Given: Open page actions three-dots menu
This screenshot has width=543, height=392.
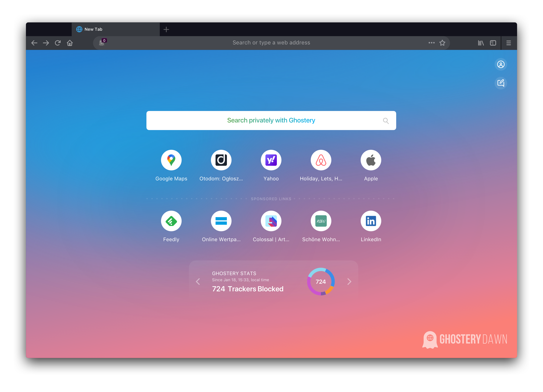Looking at the screenshot, I should point(431,43).
